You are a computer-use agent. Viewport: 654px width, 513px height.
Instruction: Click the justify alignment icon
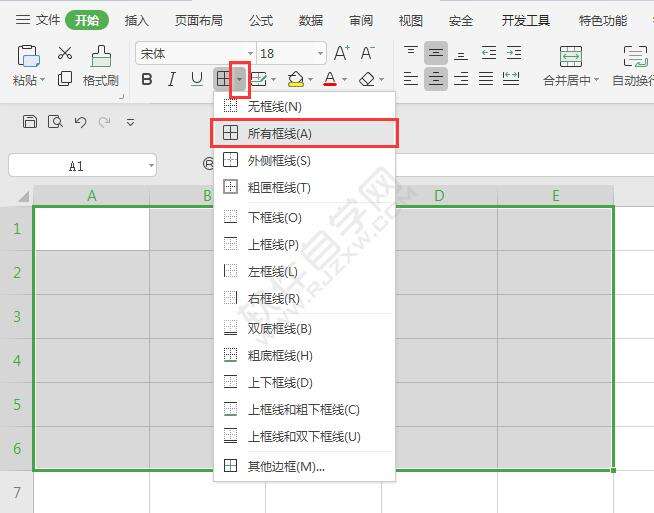[486, 78]
